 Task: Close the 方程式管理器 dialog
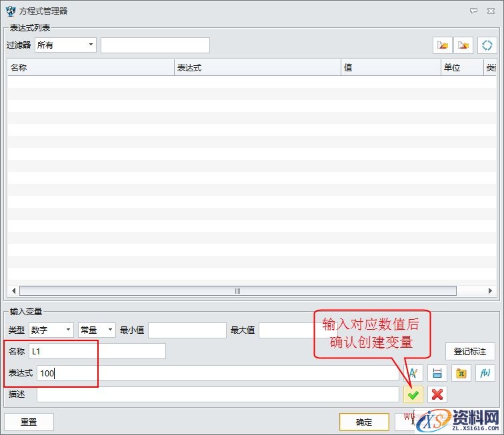coord(491,11)
